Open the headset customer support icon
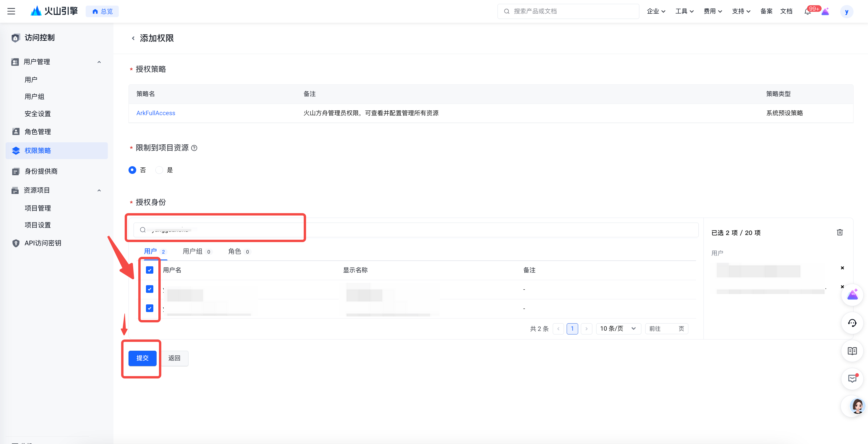The image size is (868, 444). 852,323
